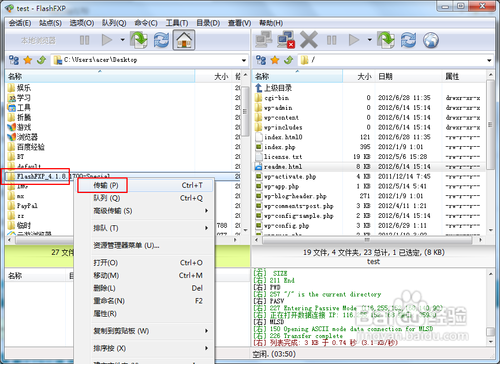This screenshot has width=501, height=365.
Task: Choose 属性(R) from the context menu
Action: [144, 314]
